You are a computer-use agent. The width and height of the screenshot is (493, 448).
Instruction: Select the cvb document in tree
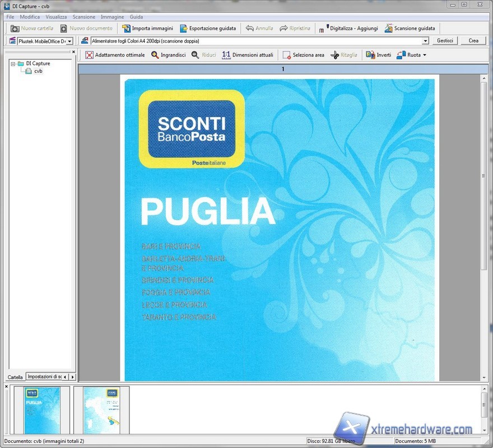pos(38,71)
